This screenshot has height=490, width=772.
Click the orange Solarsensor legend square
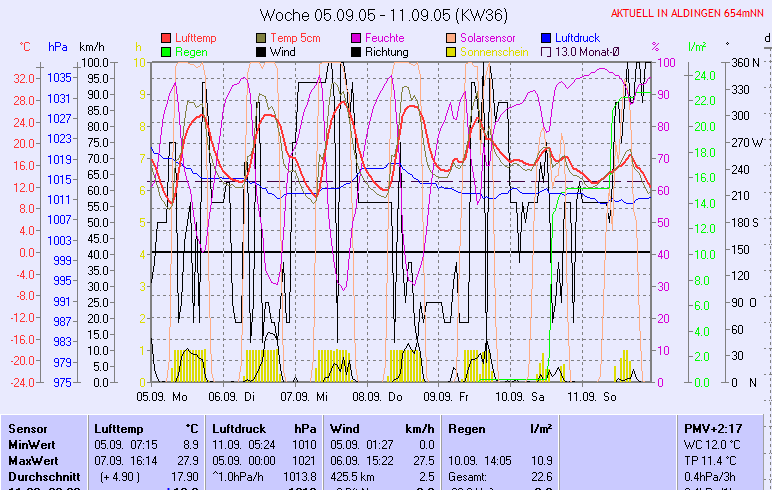[451, 37]
